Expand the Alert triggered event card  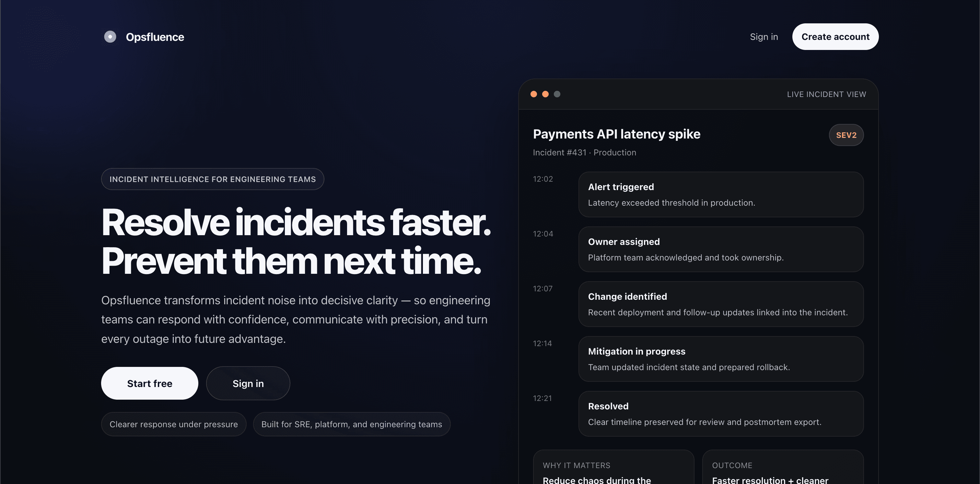[x=722, y=194]
